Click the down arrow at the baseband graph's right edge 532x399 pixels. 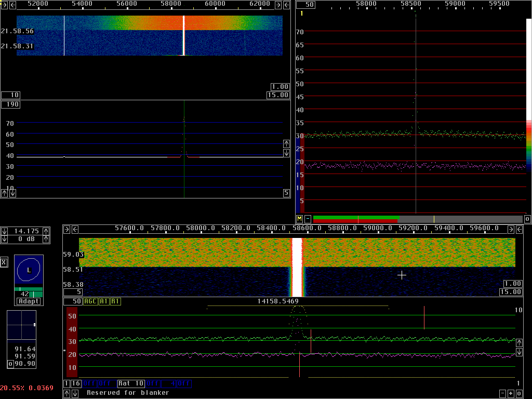point(519,352)
